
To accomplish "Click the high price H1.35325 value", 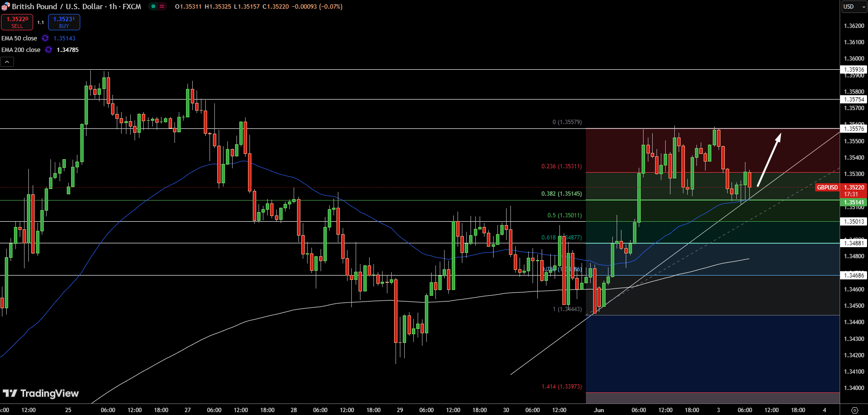I will tap(218, 7).
